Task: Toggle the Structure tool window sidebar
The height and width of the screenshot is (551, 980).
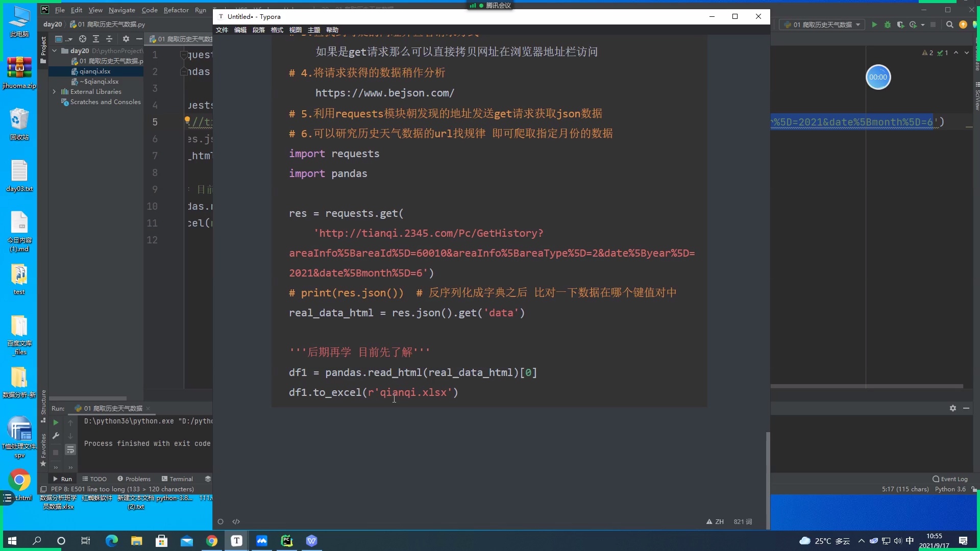Action: (x=43, y=403)
